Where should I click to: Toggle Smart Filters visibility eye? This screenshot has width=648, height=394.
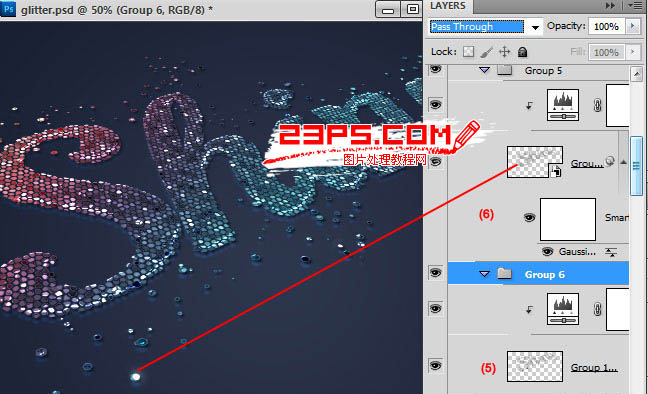pyautogui.click(x=529, y=217)
